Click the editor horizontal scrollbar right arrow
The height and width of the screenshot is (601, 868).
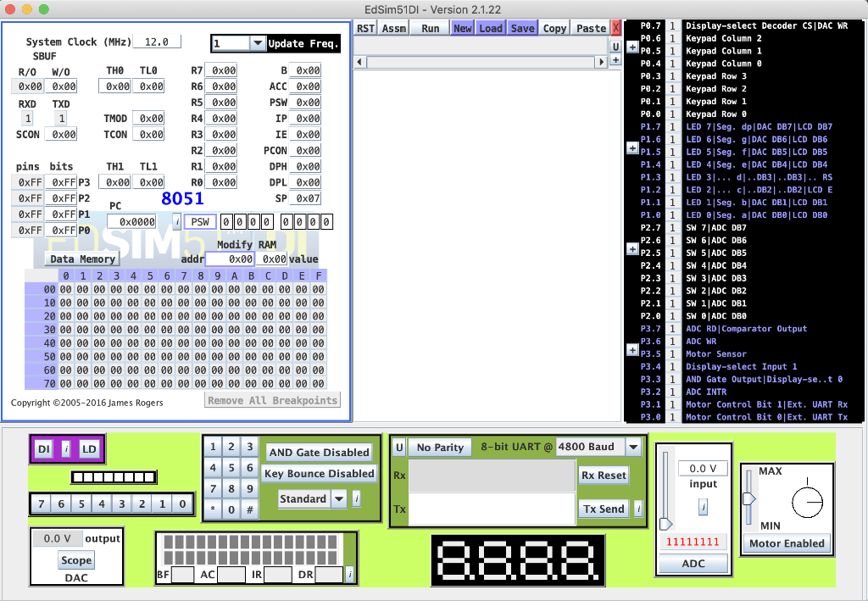pos(601,62)
